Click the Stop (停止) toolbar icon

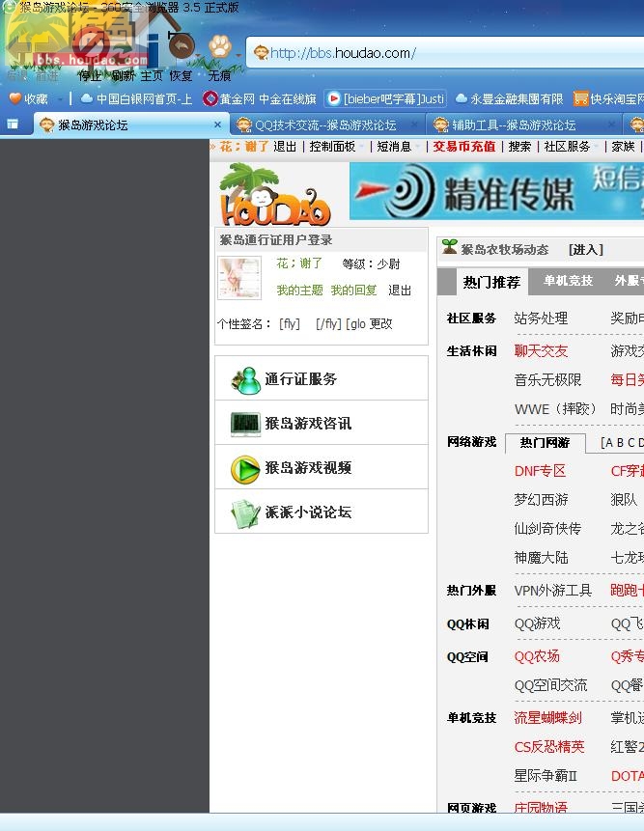tap(91, 46)
